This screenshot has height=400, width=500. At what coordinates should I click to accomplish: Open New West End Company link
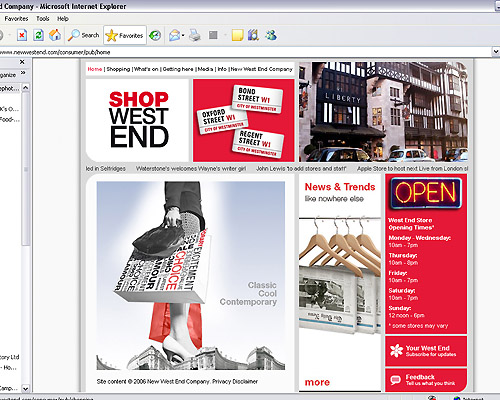[x=262, y=69]
